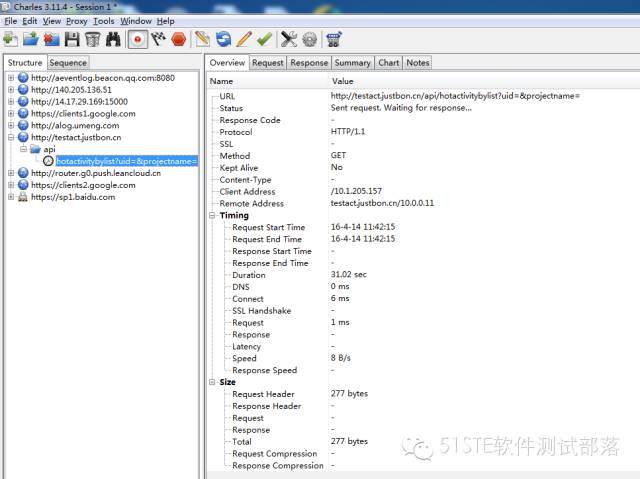Screen dimensions: 640x479
Task: Select the Request tab
Action: pos(267,63)
